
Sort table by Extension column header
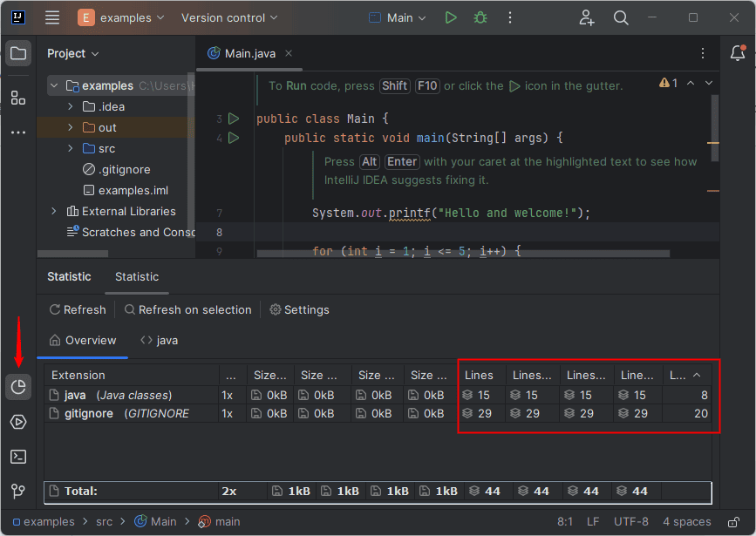[x=132, y=375]
